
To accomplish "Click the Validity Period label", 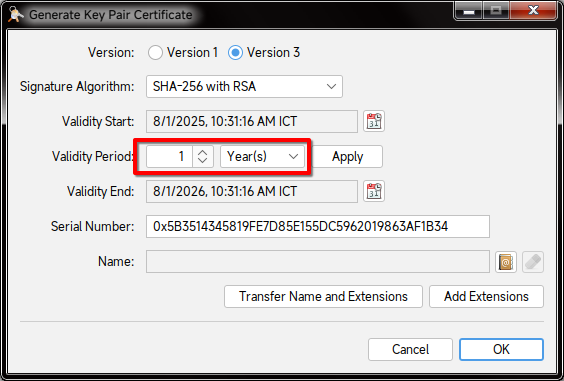I will tap(92, 157).
